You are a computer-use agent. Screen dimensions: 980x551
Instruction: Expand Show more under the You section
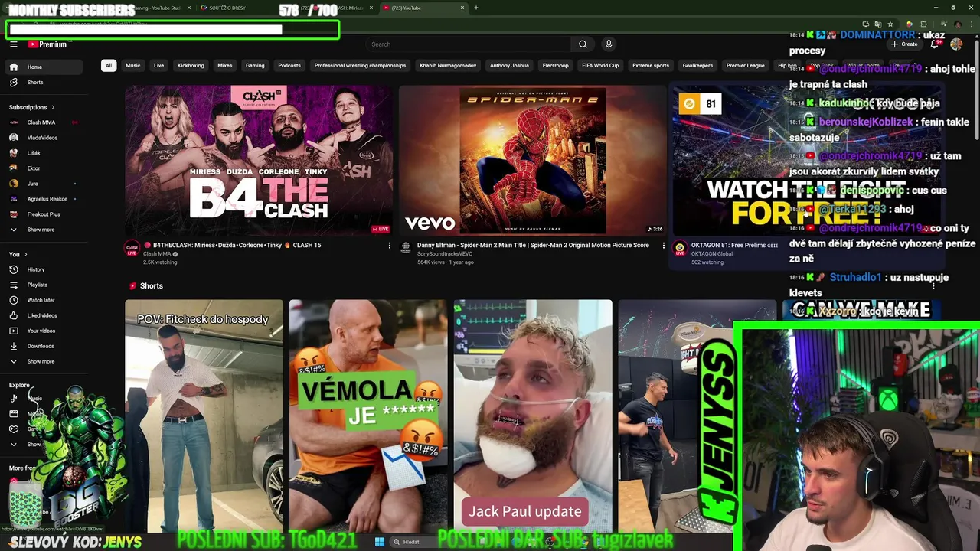[x=44, y=361]
